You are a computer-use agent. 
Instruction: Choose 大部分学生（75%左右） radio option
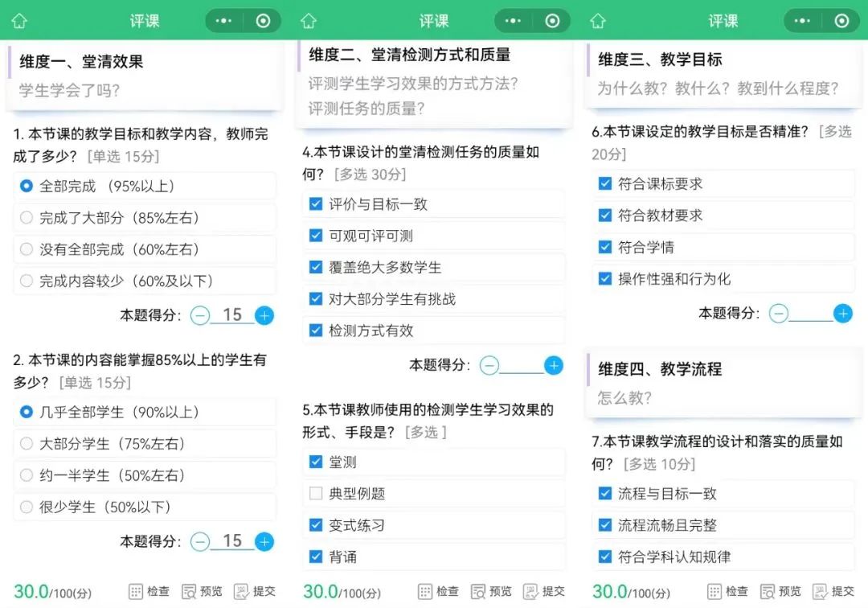(x=145, y=444)
